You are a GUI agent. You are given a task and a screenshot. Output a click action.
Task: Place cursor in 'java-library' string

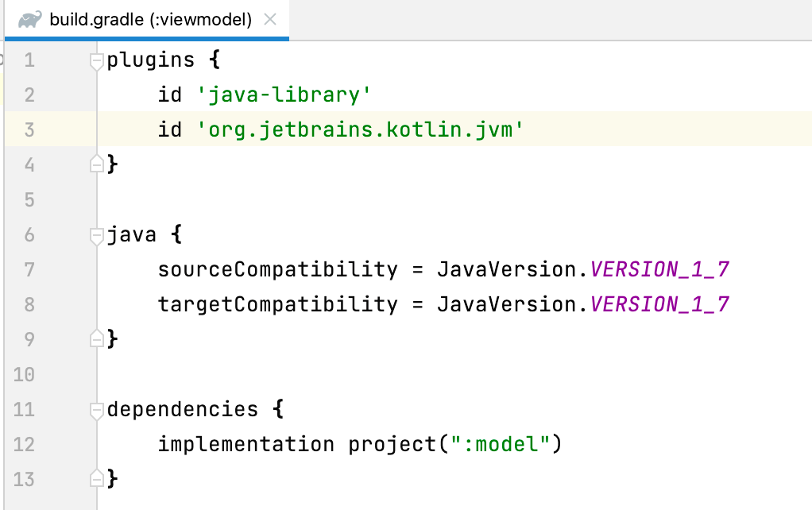pos(284,95)
